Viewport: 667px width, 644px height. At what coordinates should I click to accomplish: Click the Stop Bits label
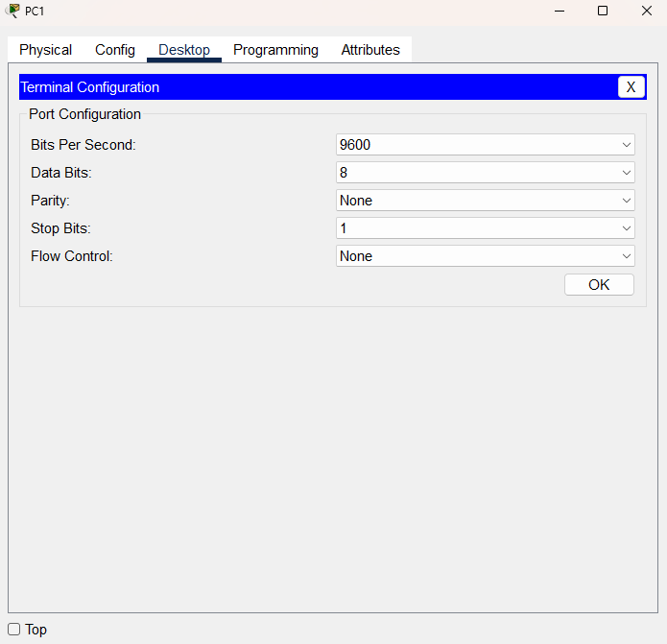coord(60,228)
